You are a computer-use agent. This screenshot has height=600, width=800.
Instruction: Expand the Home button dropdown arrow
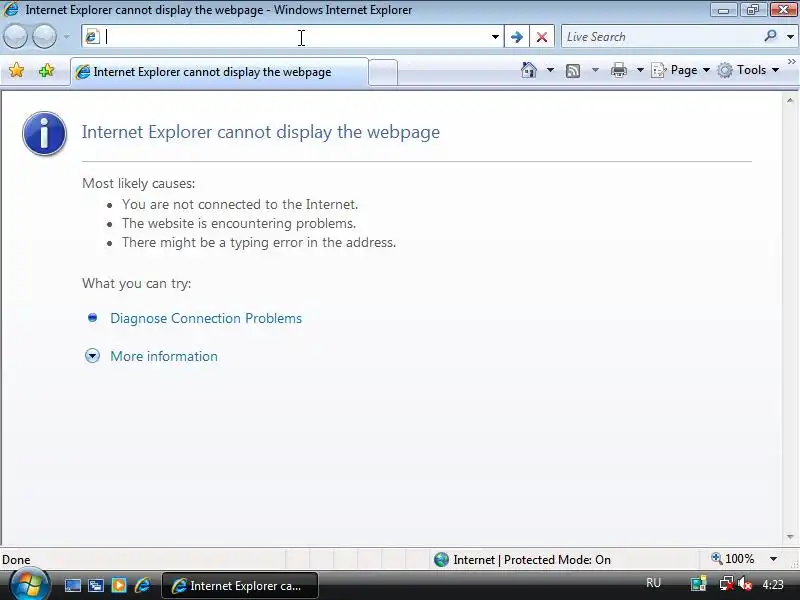(x=550, y=70)
